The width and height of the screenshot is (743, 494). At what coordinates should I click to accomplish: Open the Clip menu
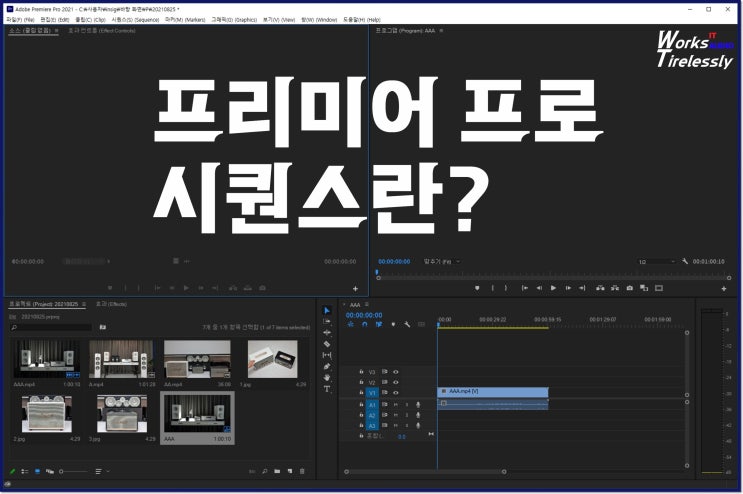[90, 20]
